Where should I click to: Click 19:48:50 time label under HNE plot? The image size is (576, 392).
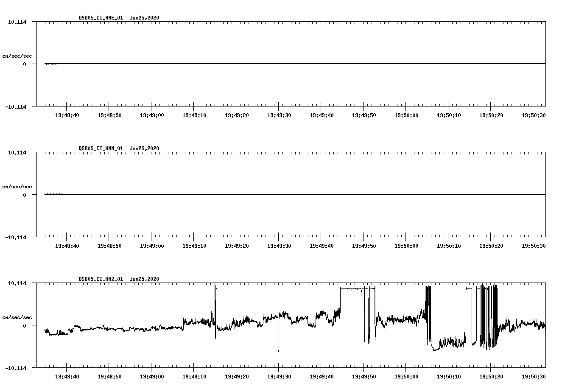click(x=109, y=115)
